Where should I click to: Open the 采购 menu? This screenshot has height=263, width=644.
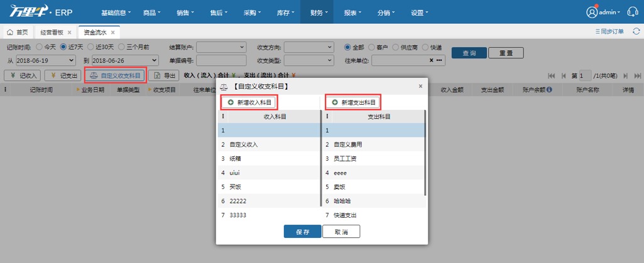pos(252,13)
